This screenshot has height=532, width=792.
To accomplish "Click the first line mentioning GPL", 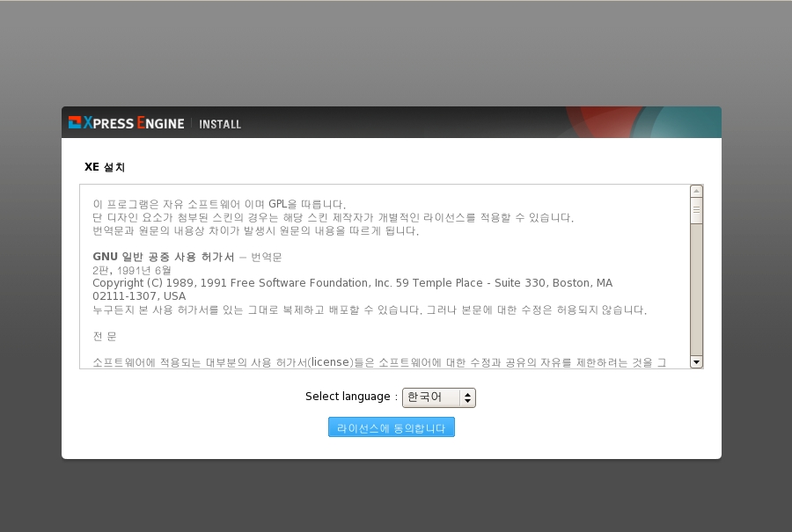I will [219, 204].
